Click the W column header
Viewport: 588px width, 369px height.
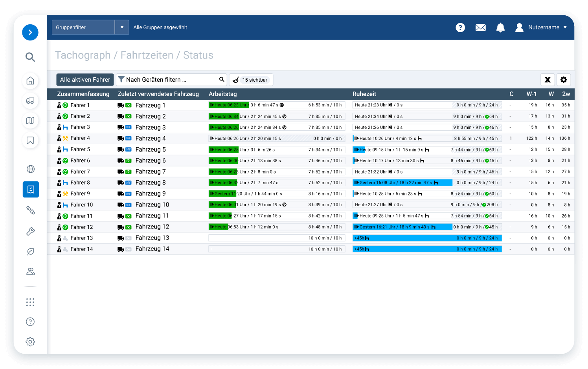[x=551, y=94]
